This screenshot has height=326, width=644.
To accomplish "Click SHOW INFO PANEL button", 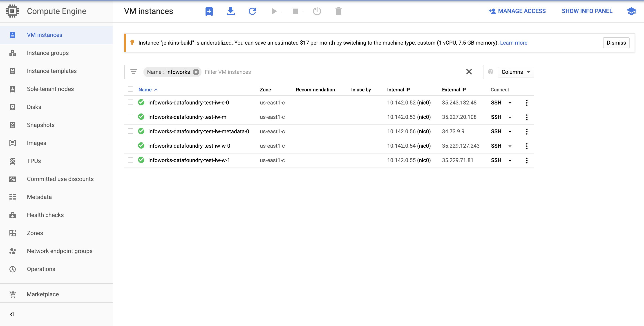I will [587, 11].
